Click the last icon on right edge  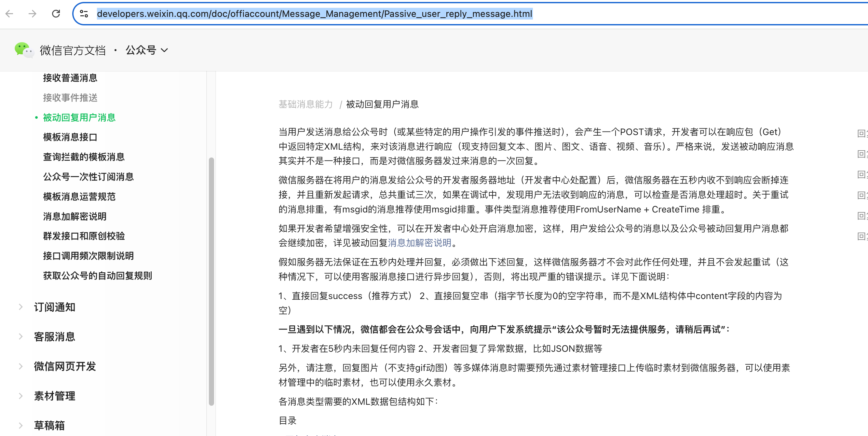[x=861, y=236]
